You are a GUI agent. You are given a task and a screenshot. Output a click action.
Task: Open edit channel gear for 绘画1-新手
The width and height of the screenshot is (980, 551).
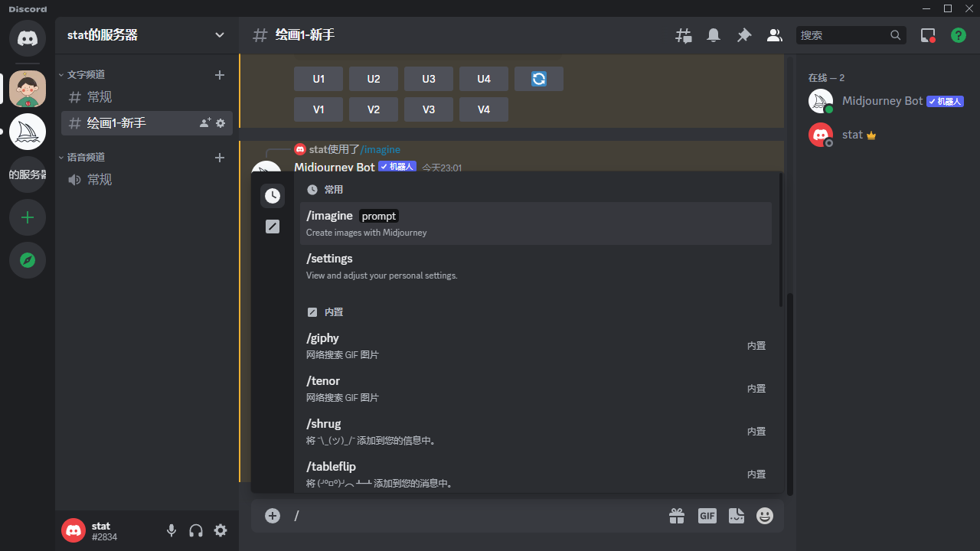click(x=220, y=123)
